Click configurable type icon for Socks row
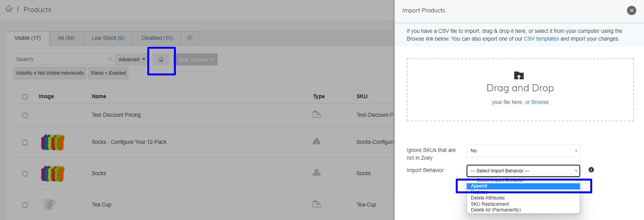Viewport: 644px width, 220px height. 317,173
